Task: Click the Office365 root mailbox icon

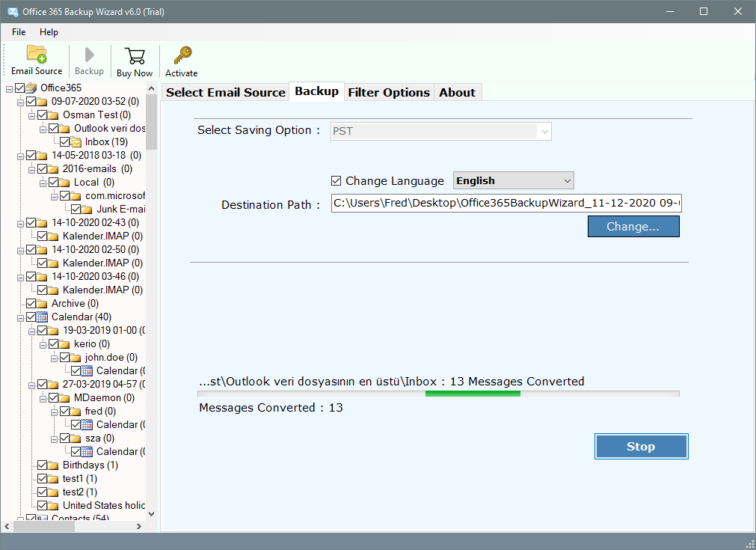Action: (31, 88)
